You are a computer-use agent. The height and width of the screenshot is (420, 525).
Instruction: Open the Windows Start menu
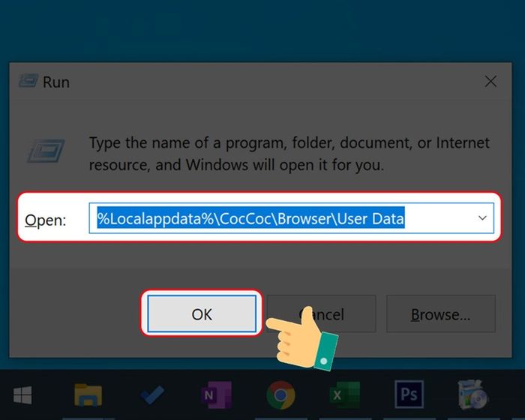point(22,395)
